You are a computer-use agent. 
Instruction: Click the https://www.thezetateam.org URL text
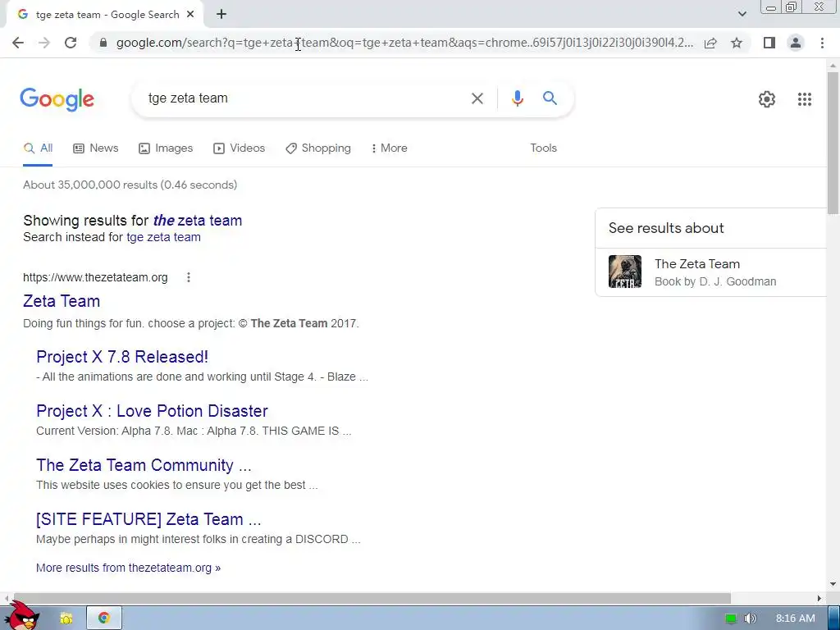95,277
